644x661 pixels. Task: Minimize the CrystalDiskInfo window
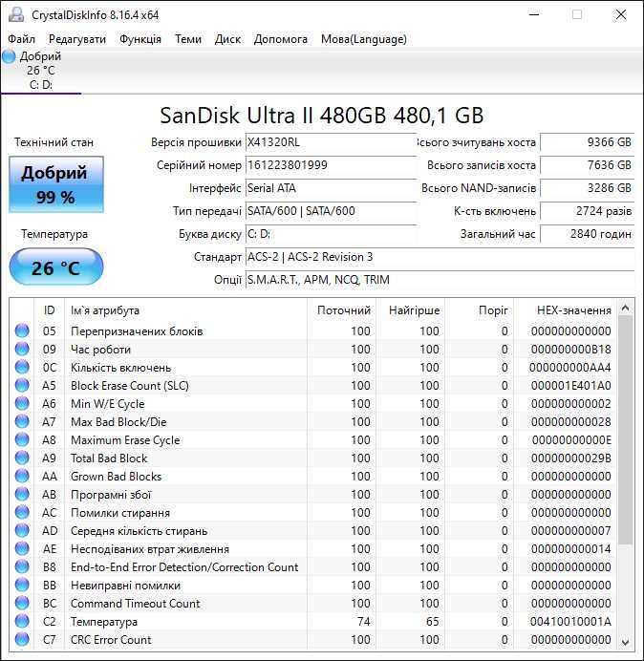534,14
